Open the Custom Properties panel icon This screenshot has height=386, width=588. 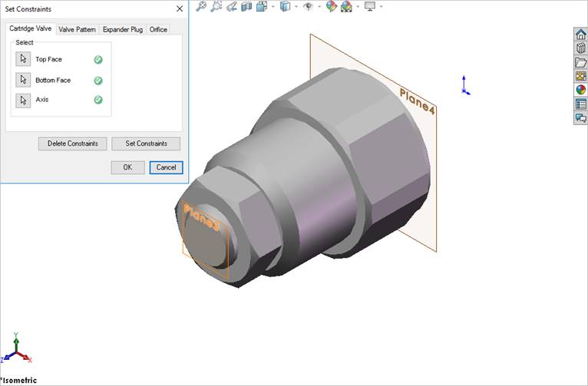(x=581, y=104)
